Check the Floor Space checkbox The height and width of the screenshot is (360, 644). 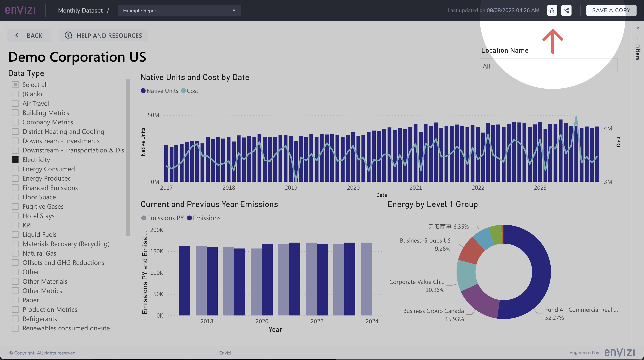(x=15, y=197)
